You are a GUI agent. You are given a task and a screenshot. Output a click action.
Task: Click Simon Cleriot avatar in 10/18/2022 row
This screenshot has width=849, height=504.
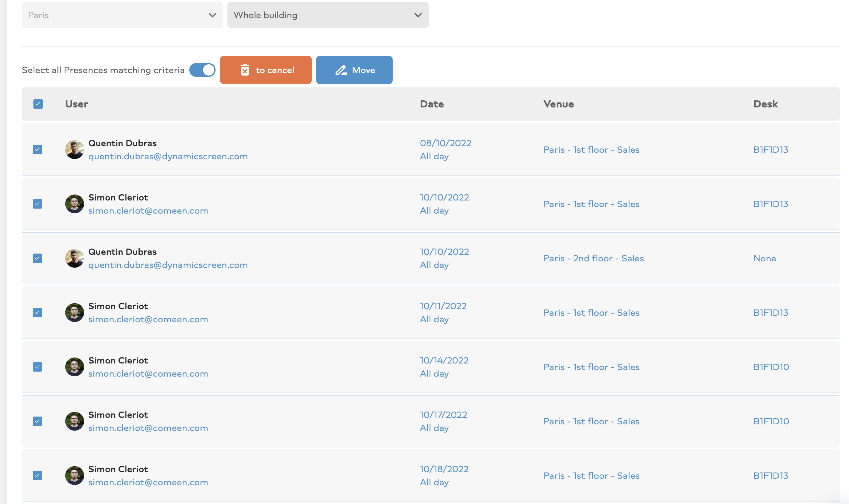pyautogui.click(x=74, y=476)
